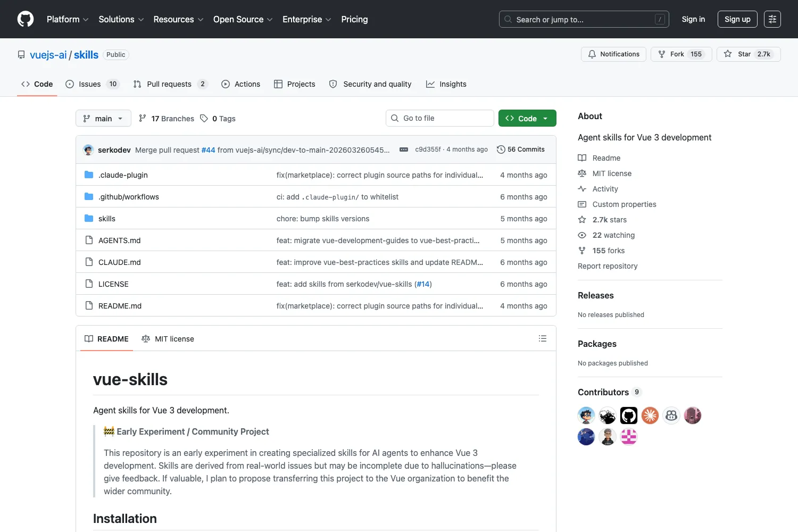Expand the Solutions menu
Image resolution: width=798 pixels, height=532 pixels.
(121, 19)
